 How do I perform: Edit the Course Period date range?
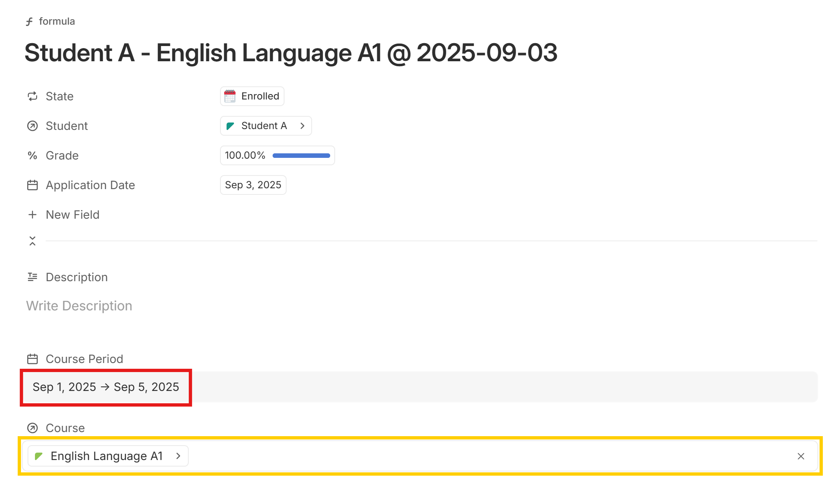pos(106,387)
